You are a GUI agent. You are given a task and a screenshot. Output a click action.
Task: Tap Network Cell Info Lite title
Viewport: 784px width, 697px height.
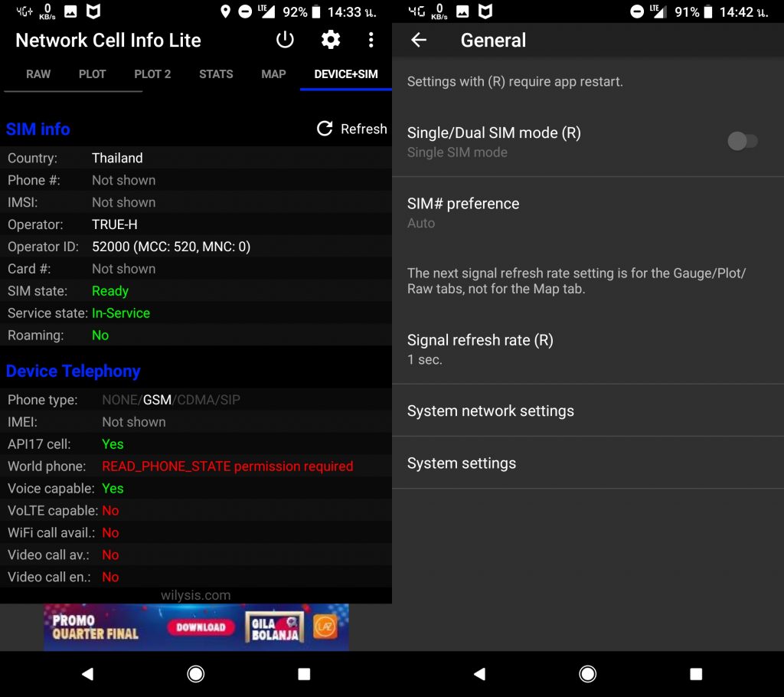coord(108,40)
